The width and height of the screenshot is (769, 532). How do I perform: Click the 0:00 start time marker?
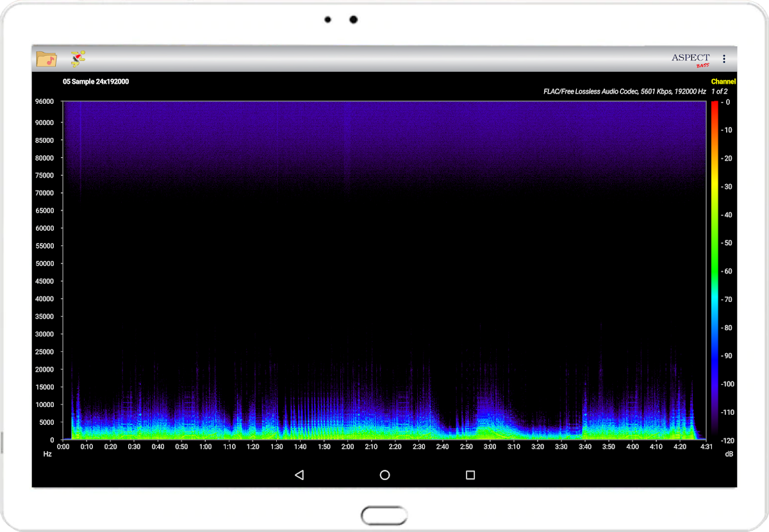pos(63,447)
